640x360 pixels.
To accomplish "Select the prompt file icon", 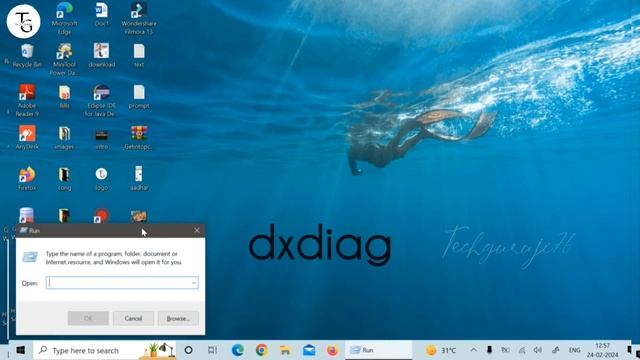I will [x=139, y=97].
